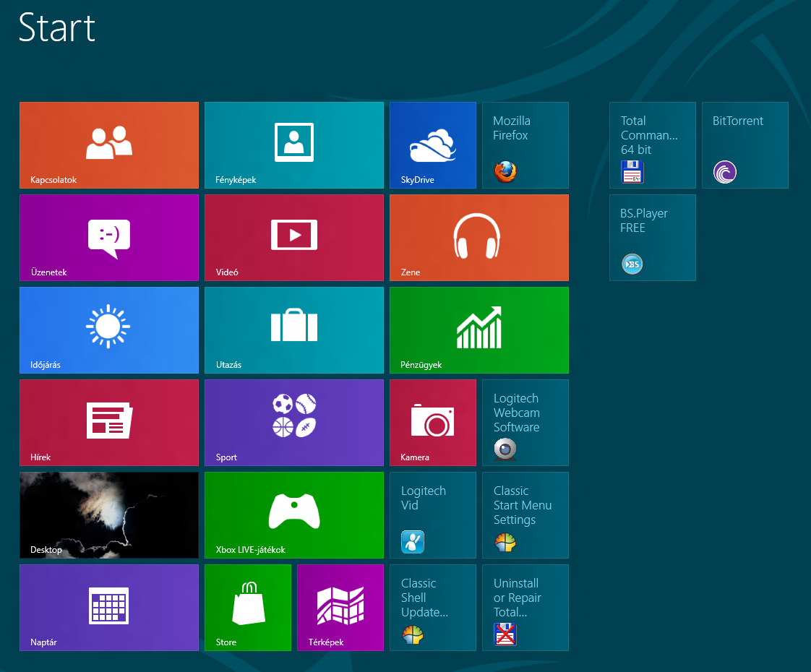Open the BS.Player FREE tile
811x672 pixels.
point(653,238)
